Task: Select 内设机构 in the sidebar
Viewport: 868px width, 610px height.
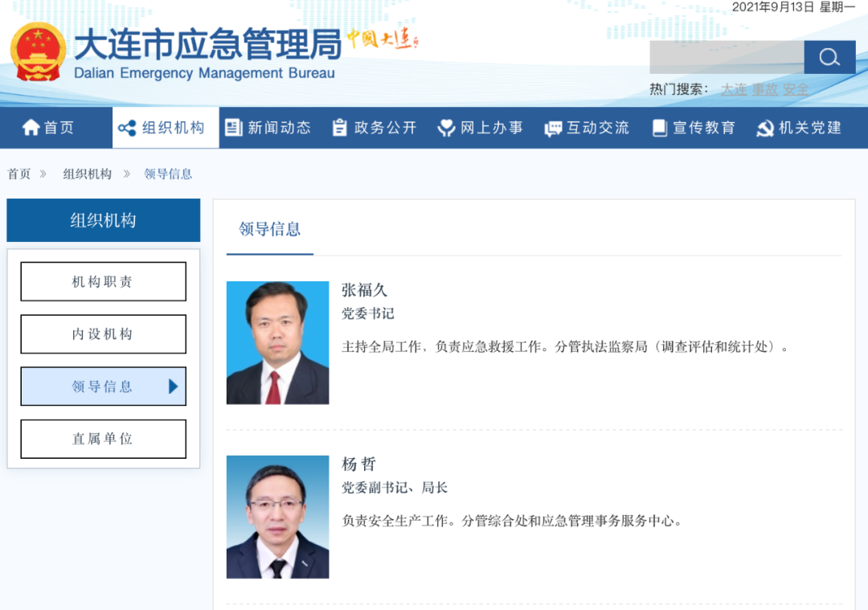Action: point(103,334)
